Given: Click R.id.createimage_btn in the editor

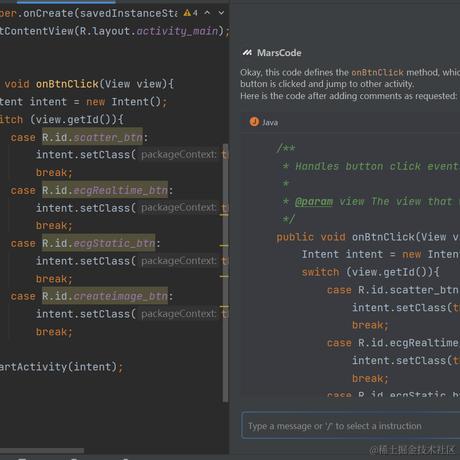Looking at the screenshot, I should [105, 296].
